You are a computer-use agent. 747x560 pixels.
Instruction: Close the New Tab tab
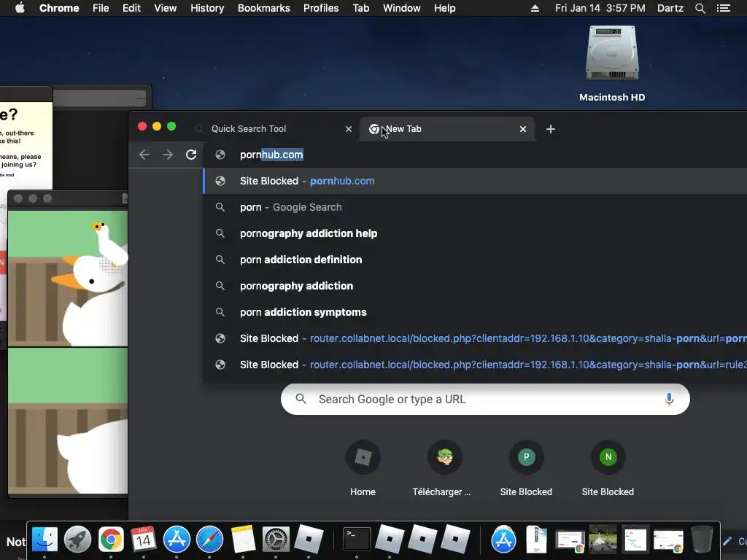(x=523, y=129)
